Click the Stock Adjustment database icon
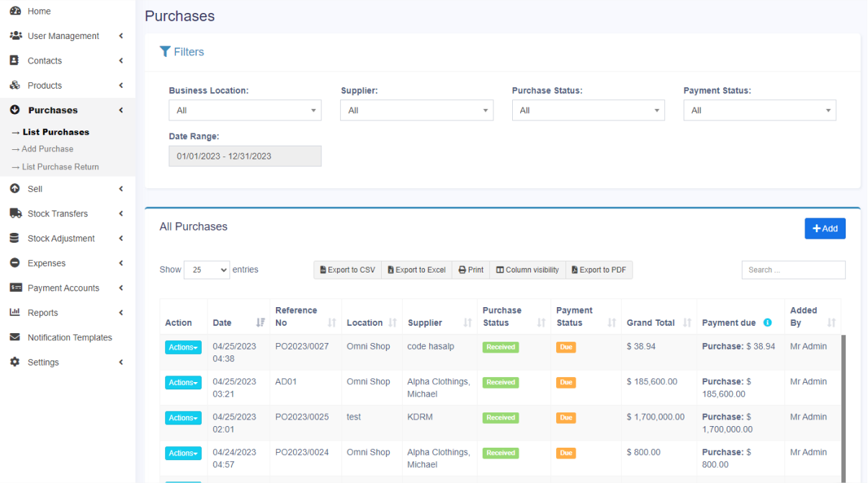 click(x=14, y=239)
